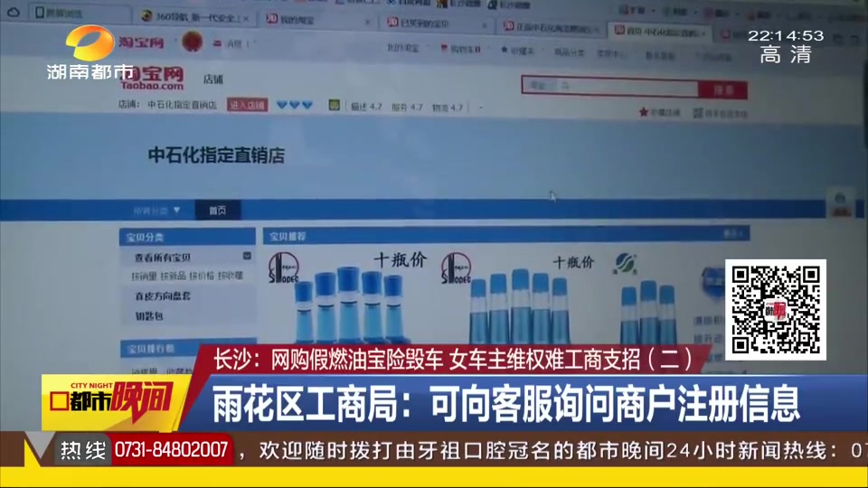Click the floating side widget at nav bar's right end
This screenshot has width=868, height=488.
(x=840, y=203)
